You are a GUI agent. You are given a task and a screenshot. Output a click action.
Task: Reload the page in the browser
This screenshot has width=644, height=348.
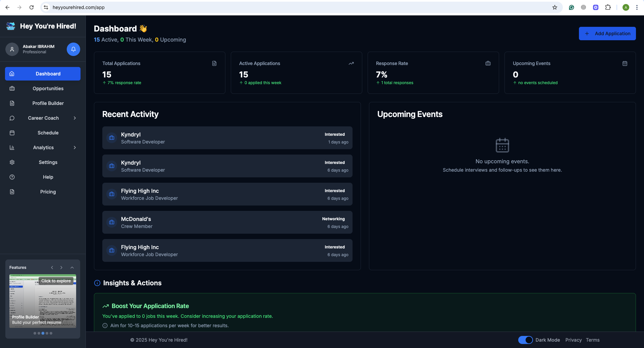coord(32,7)
